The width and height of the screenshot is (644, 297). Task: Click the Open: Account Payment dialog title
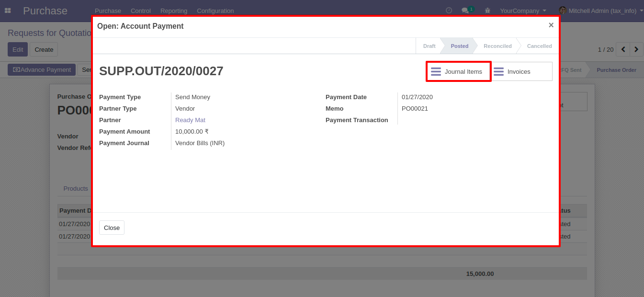(x=140, y=26)
